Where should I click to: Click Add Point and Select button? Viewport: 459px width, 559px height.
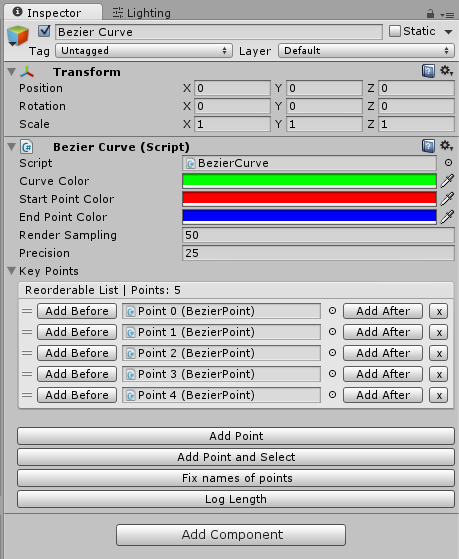pos(236,457)
